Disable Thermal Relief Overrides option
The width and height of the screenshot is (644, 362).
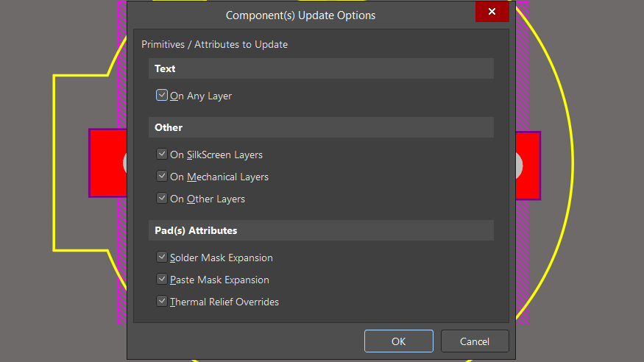(x=162, y=302)
